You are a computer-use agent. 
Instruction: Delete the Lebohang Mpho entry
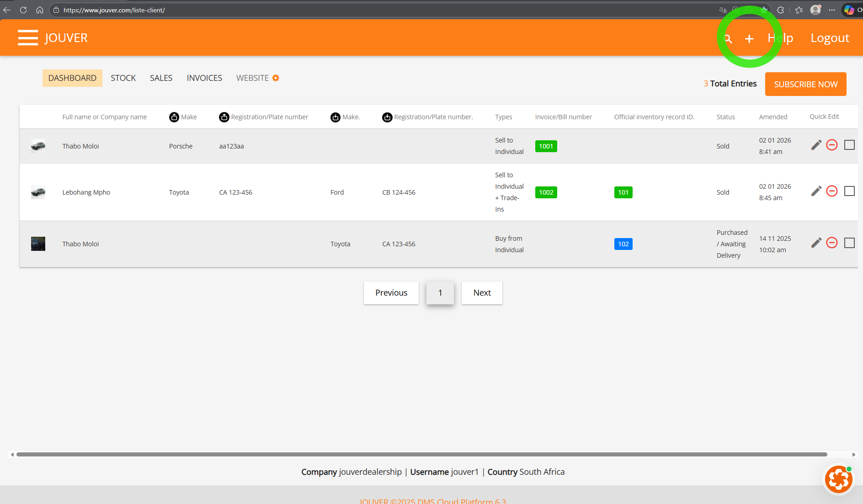[832, 191]
